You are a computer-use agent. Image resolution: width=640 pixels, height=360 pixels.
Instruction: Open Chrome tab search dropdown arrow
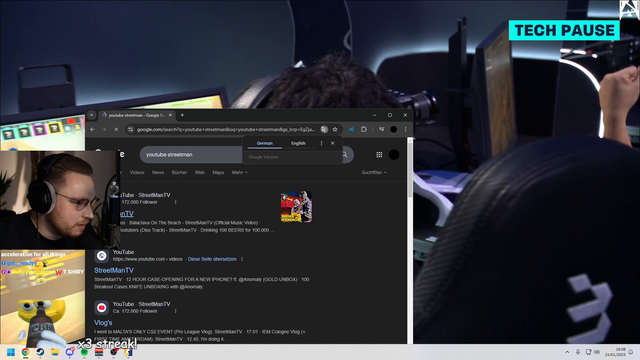pyautogui.click(x=91, y=115)
